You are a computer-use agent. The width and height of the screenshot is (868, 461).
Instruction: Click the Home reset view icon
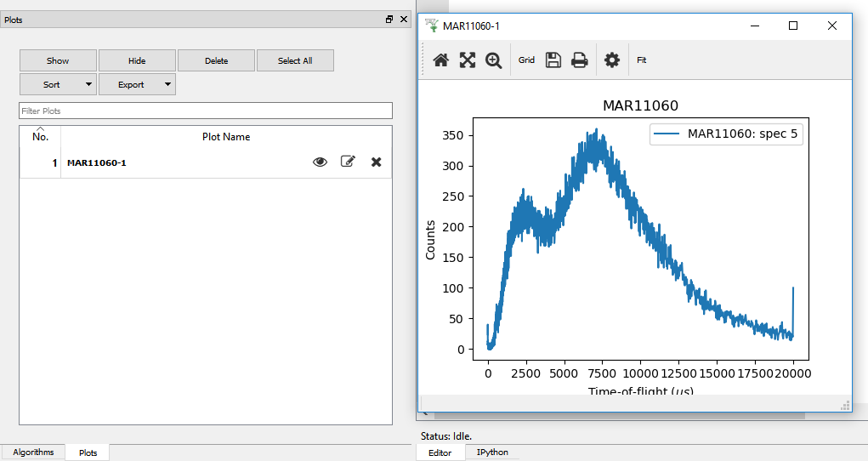click(x=440, y=60)
